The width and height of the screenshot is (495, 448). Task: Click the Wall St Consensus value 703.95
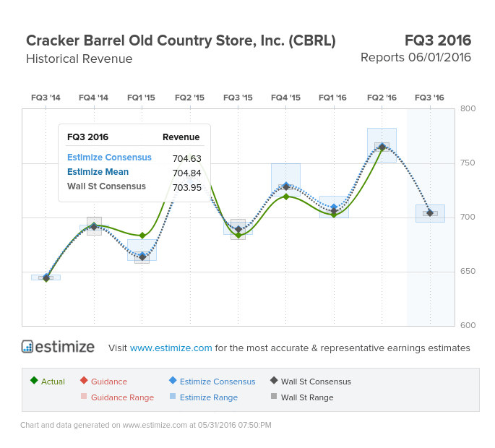click(187, 188)
